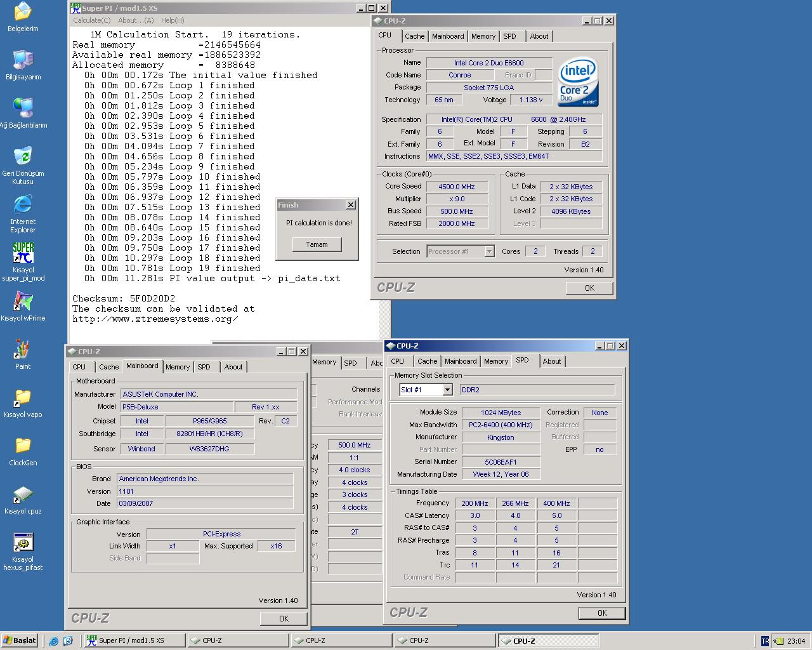Screen dimensions: 812x650
Task: Open Ağ Bağlantılarım desktop icon
Action: (23, 114)
